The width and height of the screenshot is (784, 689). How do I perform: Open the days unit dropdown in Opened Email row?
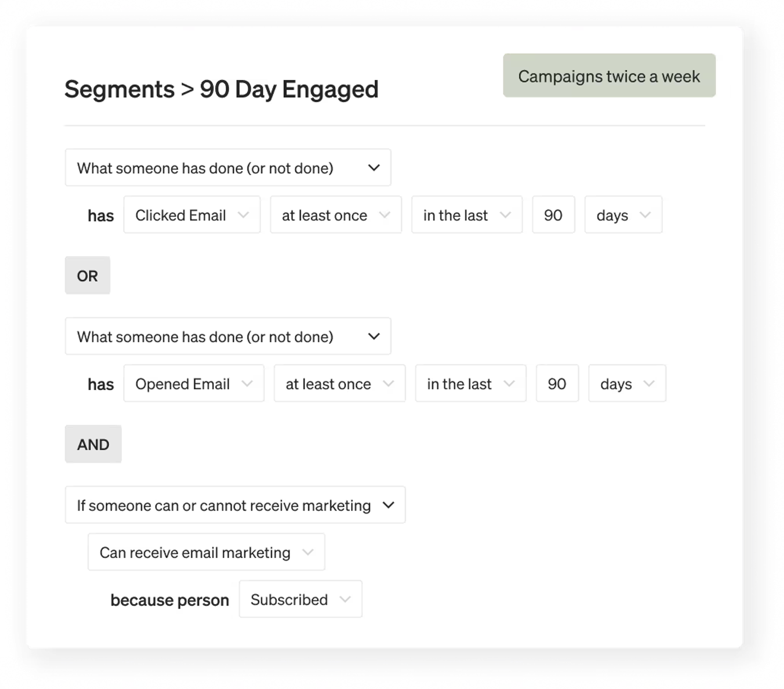tap(627, 383)
